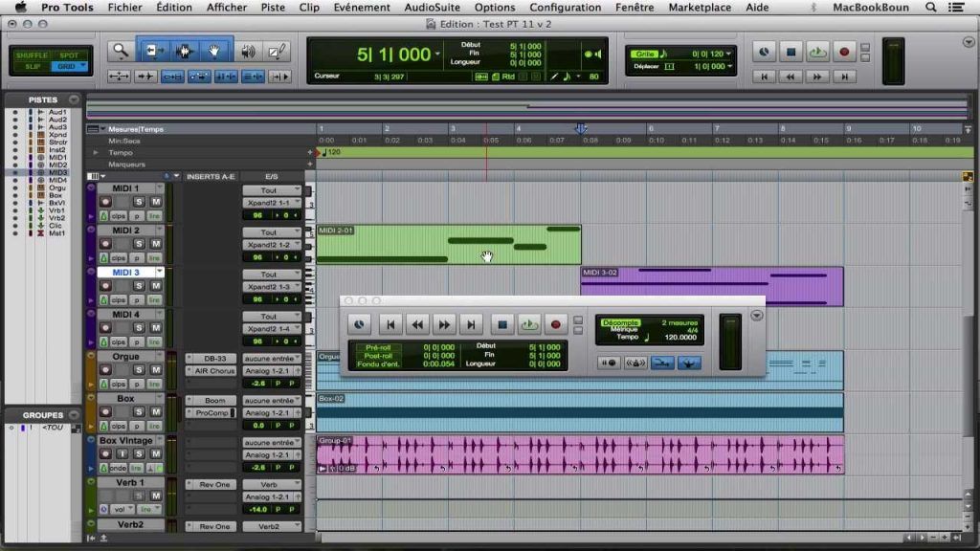Select the Pencil tool
980x551 pixels.
point(277,52)
